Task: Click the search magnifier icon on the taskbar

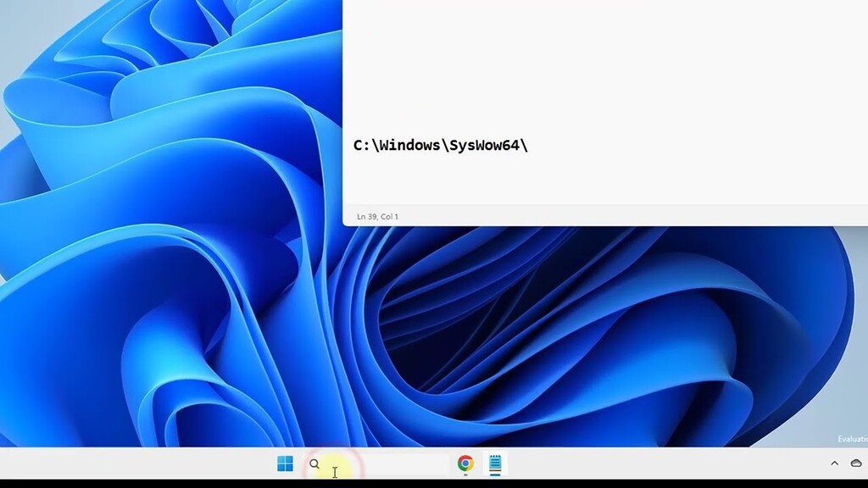Action: pyautogui.click(x=314, y=463)
